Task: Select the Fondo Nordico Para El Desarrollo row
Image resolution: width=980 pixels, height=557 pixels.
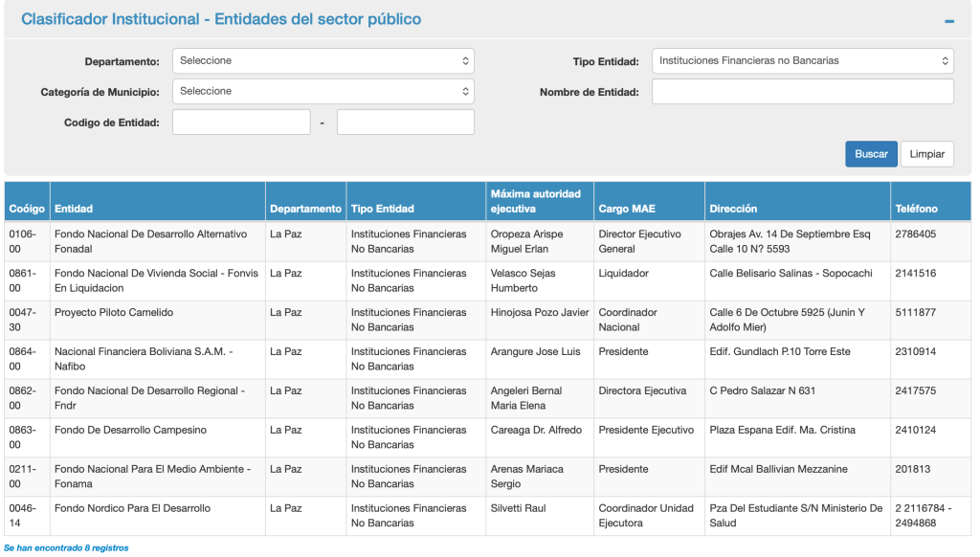Action: 132,508
